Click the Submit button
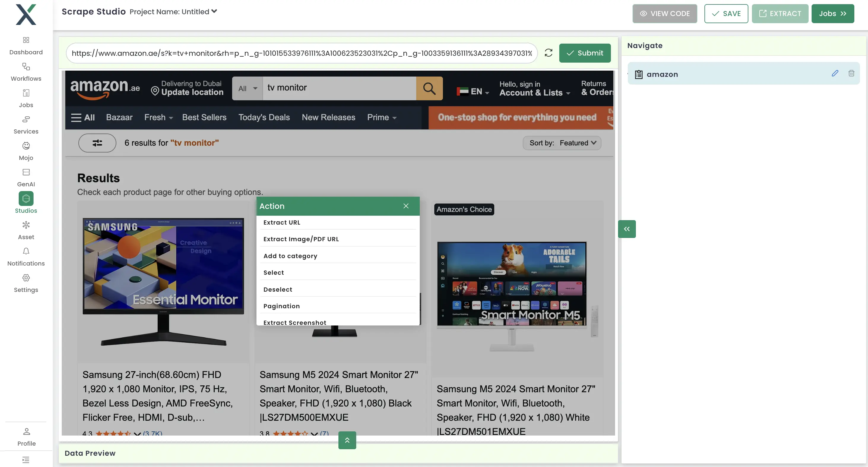Screen dimensions: 868x467 pos(585,53)
